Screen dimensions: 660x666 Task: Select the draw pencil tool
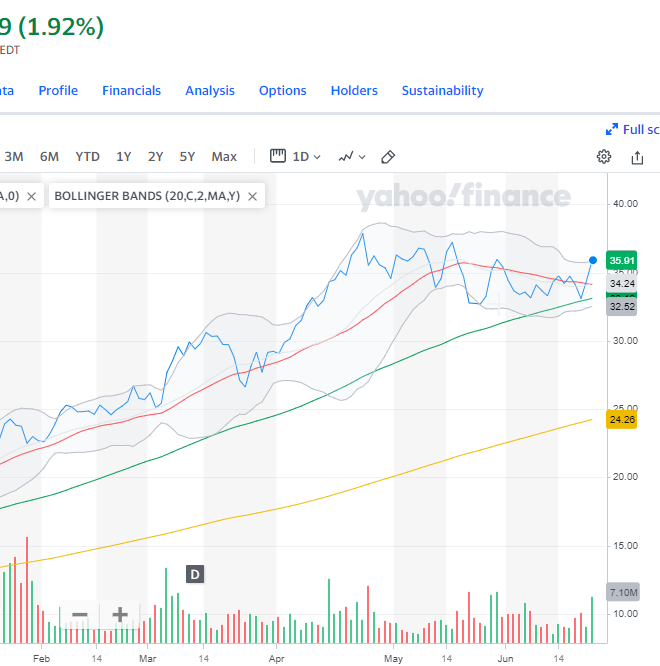click(389, 157)
